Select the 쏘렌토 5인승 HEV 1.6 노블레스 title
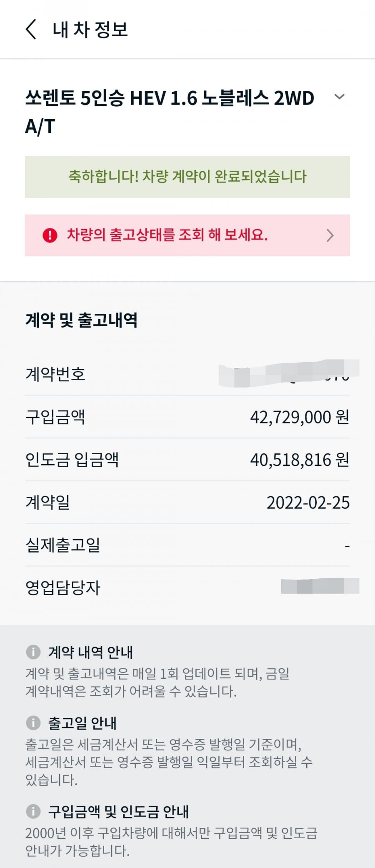Viewport: 375px width, 868px height. point(170,112)
